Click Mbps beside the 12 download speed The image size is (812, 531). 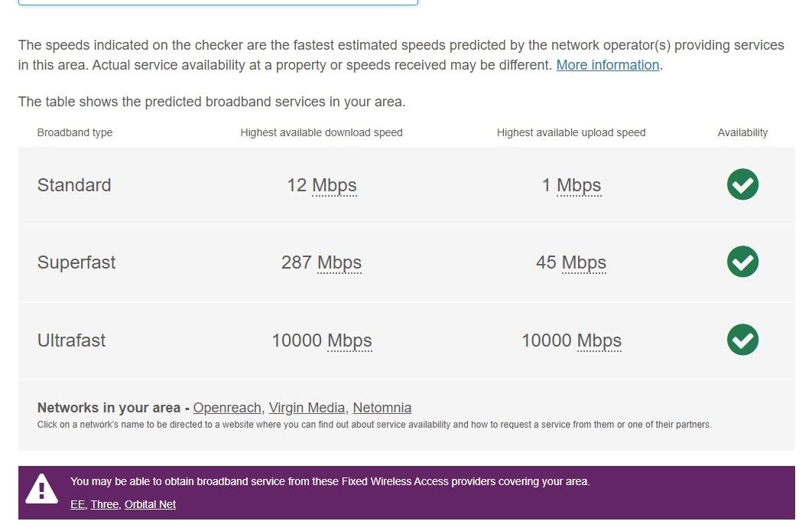(x=334, y=185)
